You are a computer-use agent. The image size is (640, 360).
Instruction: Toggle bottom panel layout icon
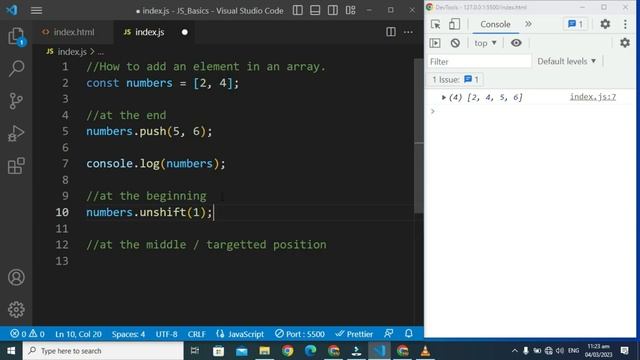tap(315, 10)
